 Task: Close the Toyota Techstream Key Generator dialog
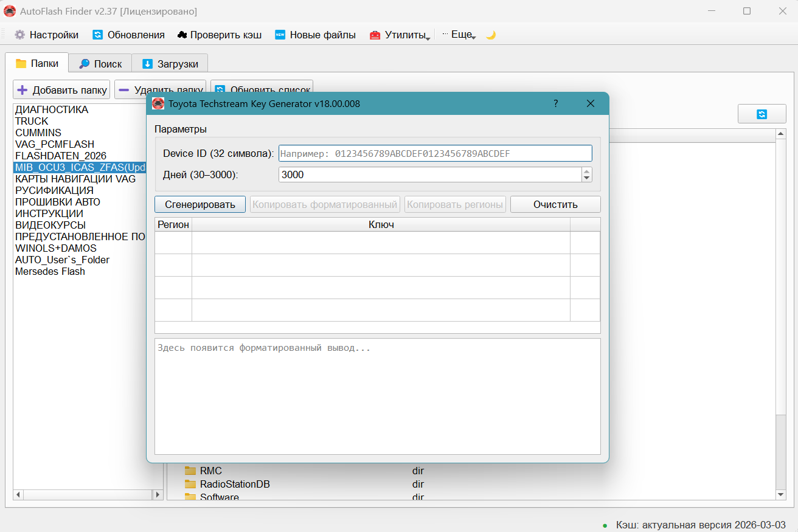click(x=590, y=103)
